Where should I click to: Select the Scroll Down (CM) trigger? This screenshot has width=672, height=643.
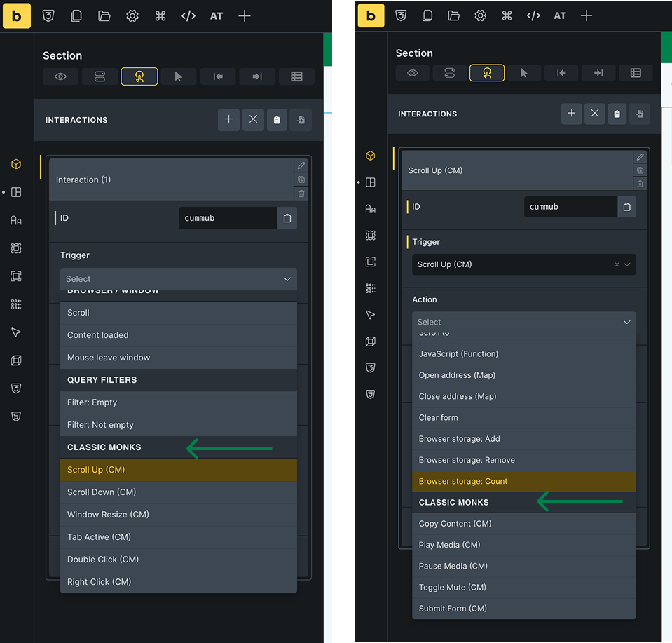pyautogui.click(x=178, y=492)
